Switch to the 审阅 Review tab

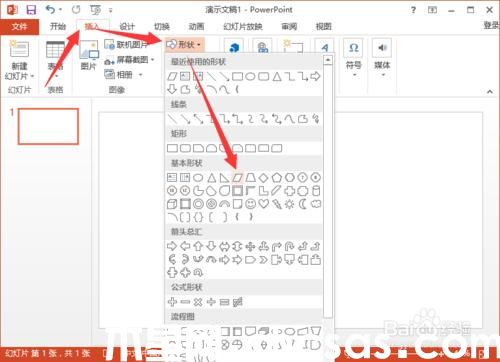[289, 26]
